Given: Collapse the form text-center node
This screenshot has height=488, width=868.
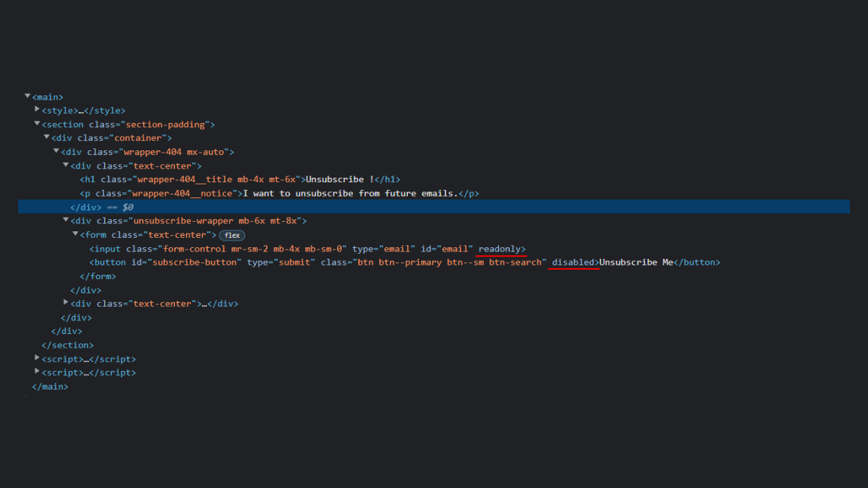Looking at the screenshot, I should click(x=75, y=234).
